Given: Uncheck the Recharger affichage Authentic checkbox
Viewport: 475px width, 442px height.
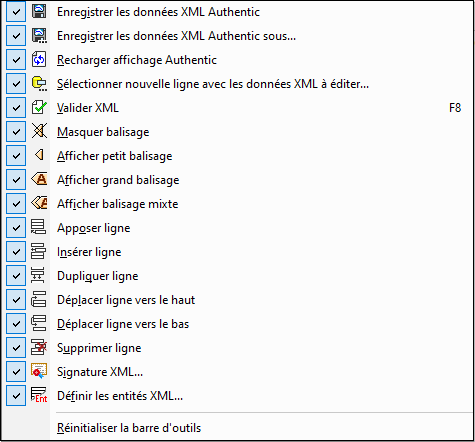Looking at the screenshot, I should click(x=16, y=60).
